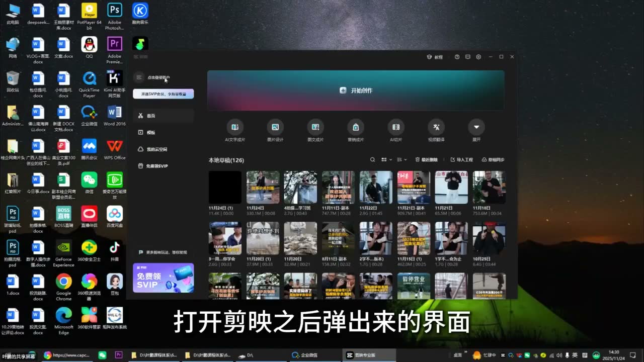Open 360安全卫士 desktop icon
Screen dimensions: 644x362
coord(89,250)
